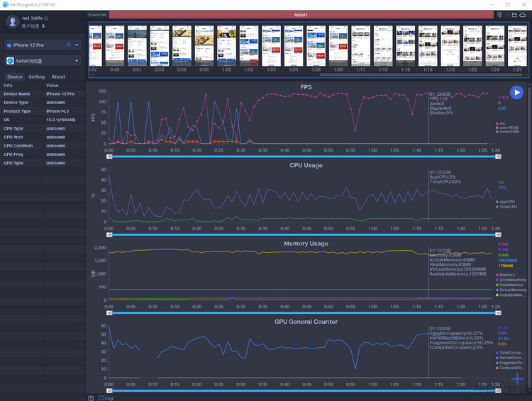Switch to the Setting tab
532x401 pixels.
click(36, 77)
